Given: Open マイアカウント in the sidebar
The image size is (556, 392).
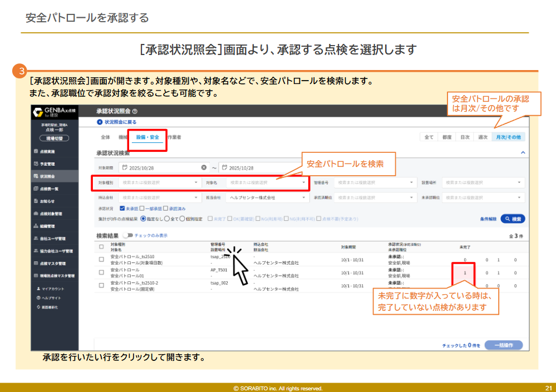Looking at the screenshot, I should coord(50,289).
